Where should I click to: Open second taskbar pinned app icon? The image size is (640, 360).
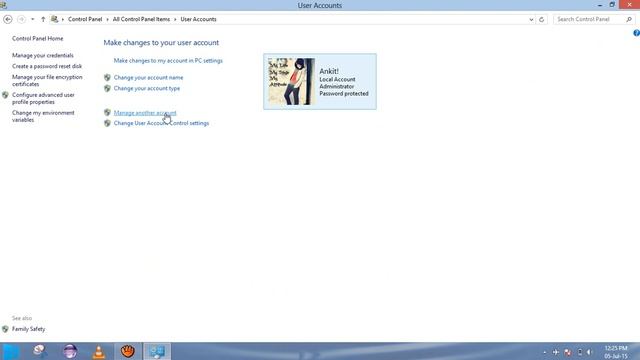point(40,351)
